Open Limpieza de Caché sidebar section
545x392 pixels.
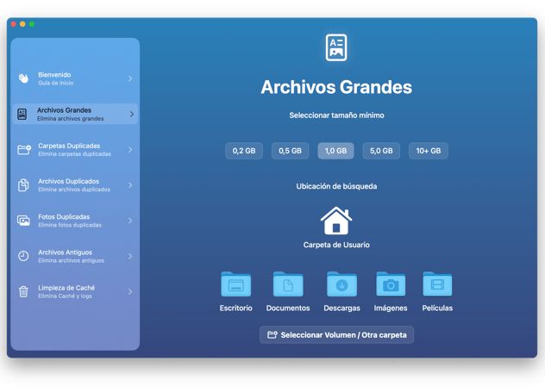point(75,292)
